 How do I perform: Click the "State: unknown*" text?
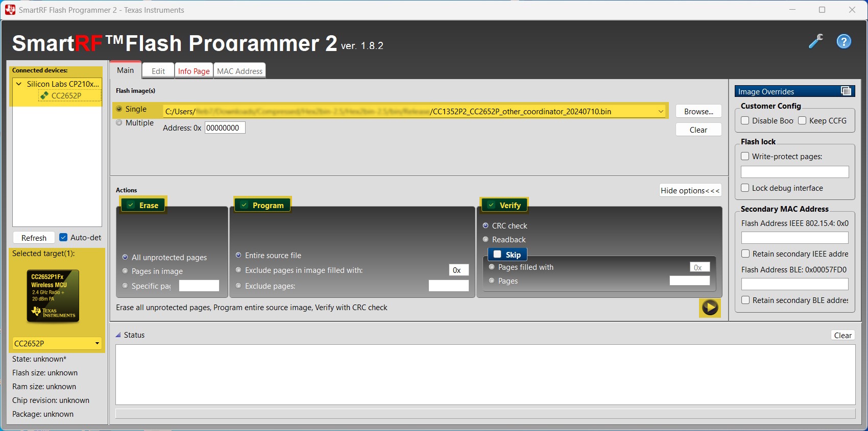[x=39, y=359]
